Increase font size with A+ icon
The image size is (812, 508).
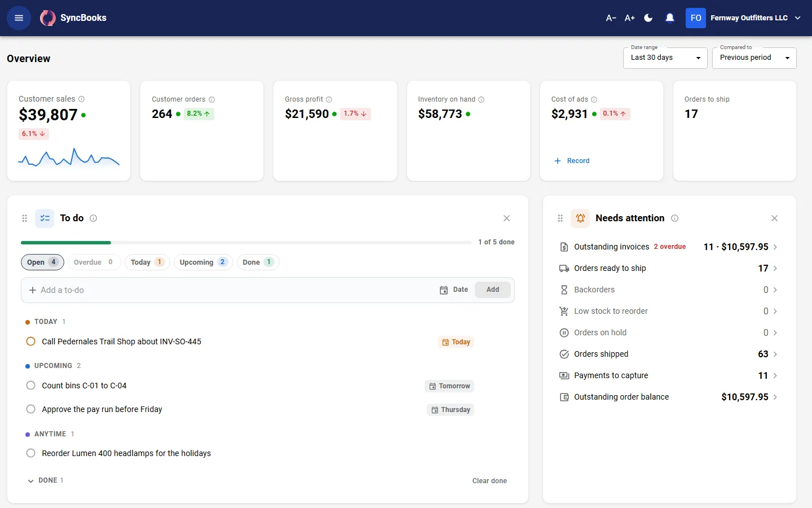coord(630,18)
